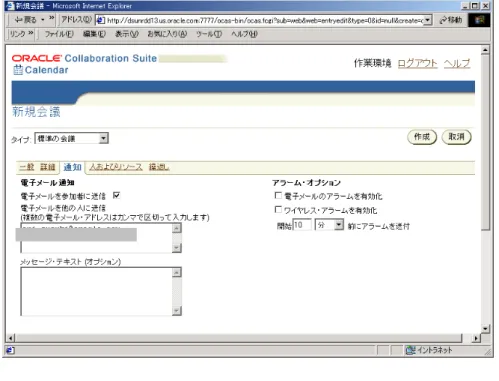This screenshot has width=499, height=381.
Task: Click the 作業環境 preferences link
Action: (x=372, y=63)
